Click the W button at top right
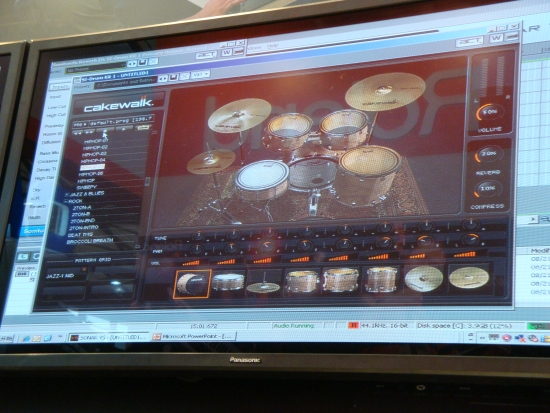 tap(496, 38)
